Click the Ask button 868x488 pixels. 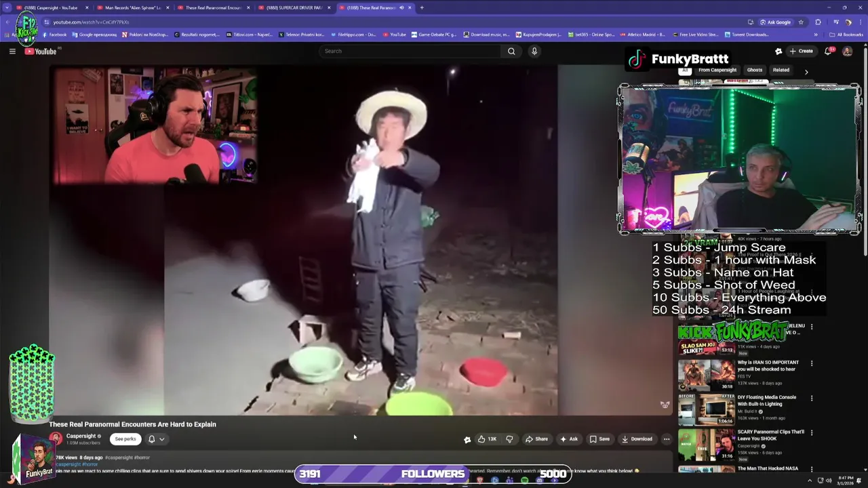tap(568, 439)
